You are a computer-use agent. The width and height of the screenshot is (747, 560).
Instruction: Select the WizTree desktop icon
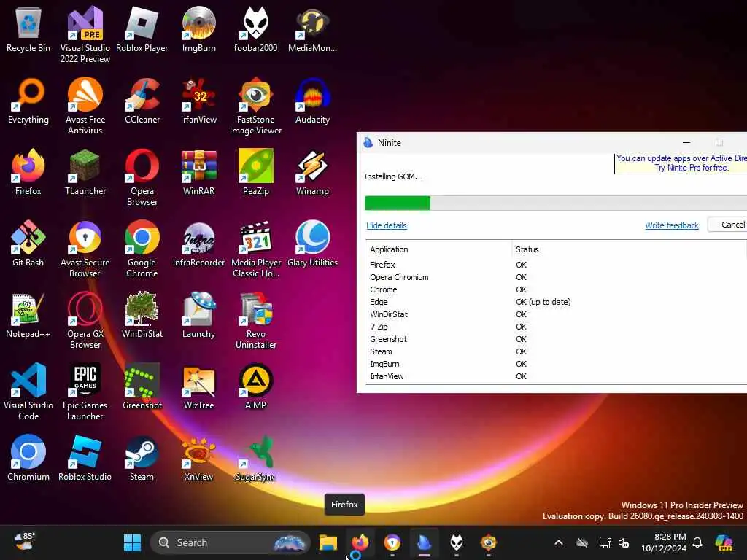pyautogui.click(x=198, y=386)
